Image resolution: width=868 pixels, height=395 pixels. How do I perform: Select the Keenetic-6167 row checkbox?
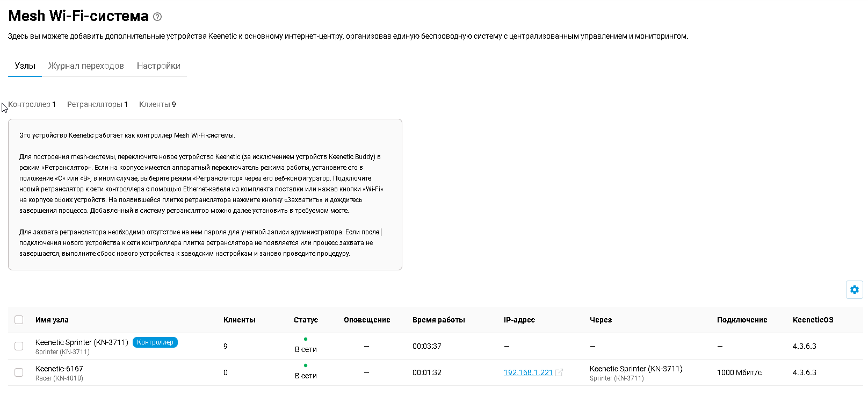click(x=19, y=372)
